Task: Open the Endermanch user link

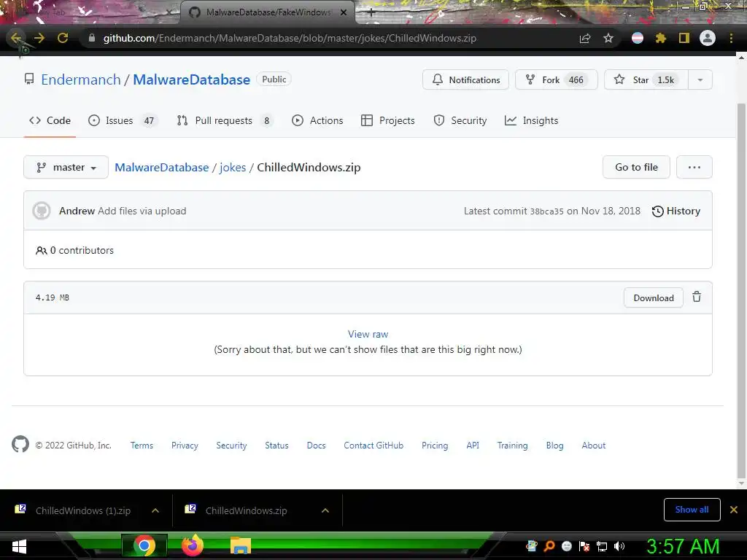Action: click(x=80, y=79)
